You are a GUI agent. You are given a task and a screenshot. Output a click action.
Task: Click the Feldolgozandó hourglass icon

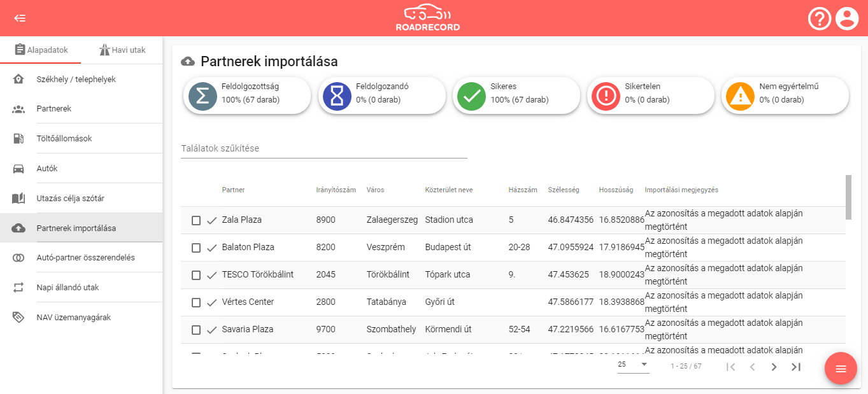336,96
